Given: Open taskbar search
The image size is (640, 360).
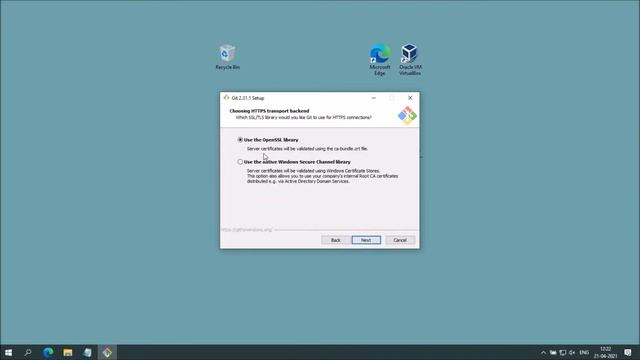Looking at the screenshot, I should click(28, 352).
